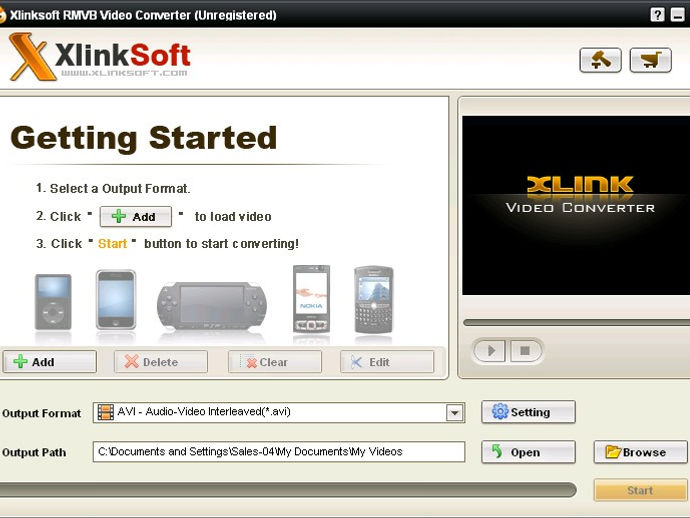The height and width of the screenshot is (518, 690).
Task: Open the output folder with Open button
Action: [528, 452]
